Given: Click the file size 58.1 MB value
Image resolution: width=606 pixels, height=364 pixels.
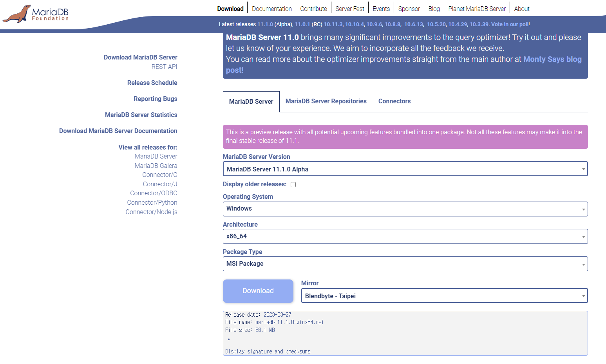Looking at the screenshot, I should tap(265, 330).
